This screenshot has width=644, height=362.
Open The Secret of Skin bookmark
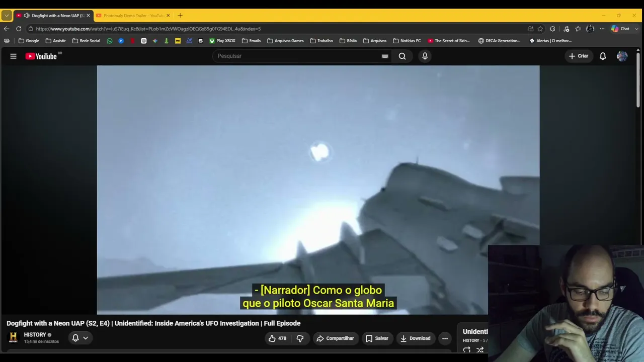tap(448, 41)
